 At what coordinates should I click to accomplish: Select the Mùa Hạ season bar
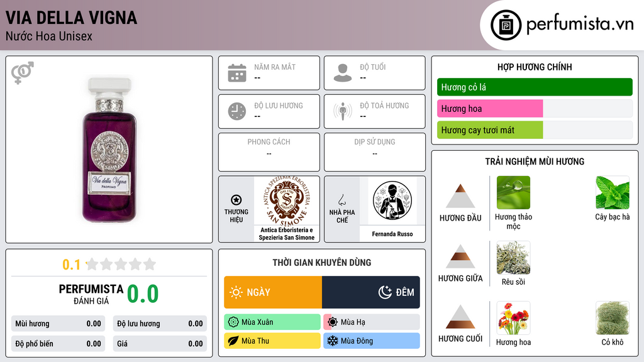[x=372, y=322]
